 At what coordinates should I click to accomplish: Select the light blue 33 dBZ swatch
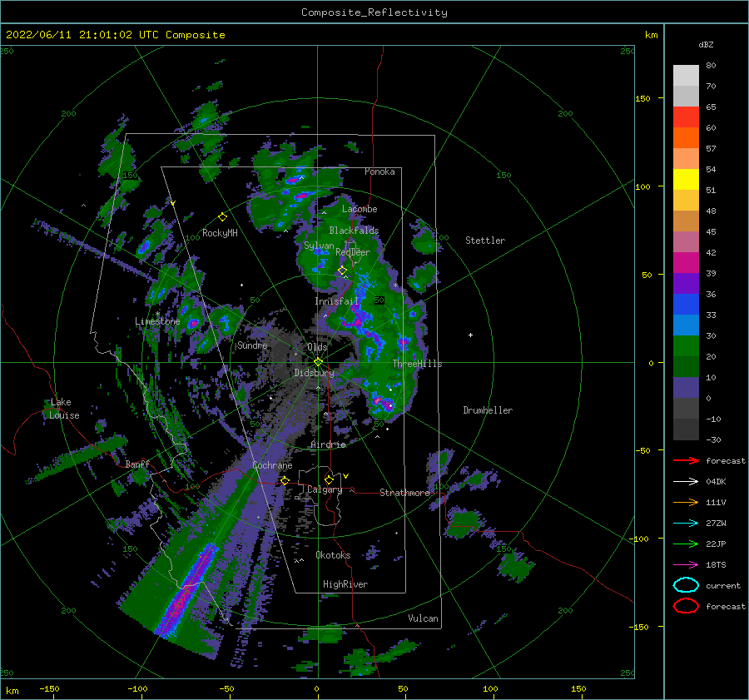point(686,325)
